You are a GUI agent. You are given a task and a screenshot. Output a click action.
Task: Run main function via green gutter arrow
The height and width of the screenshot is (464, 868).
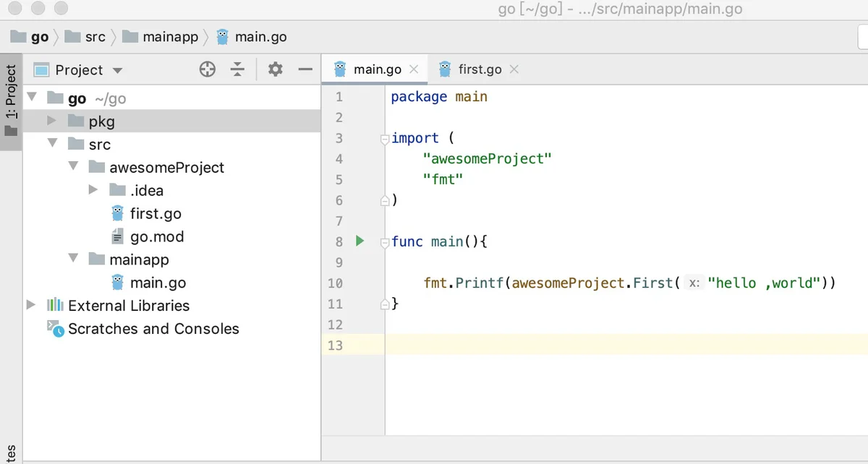pos(360,241)
